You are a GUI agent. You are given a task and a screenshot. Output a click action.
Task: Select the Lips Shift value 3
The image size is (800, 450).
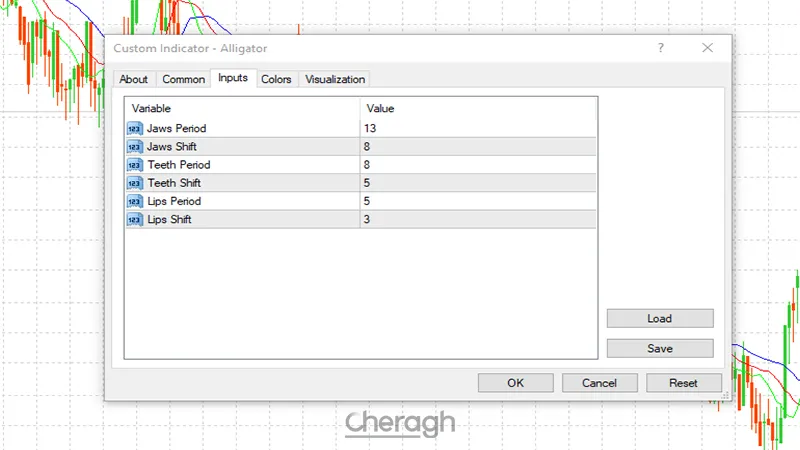click(x=367, y=219)
